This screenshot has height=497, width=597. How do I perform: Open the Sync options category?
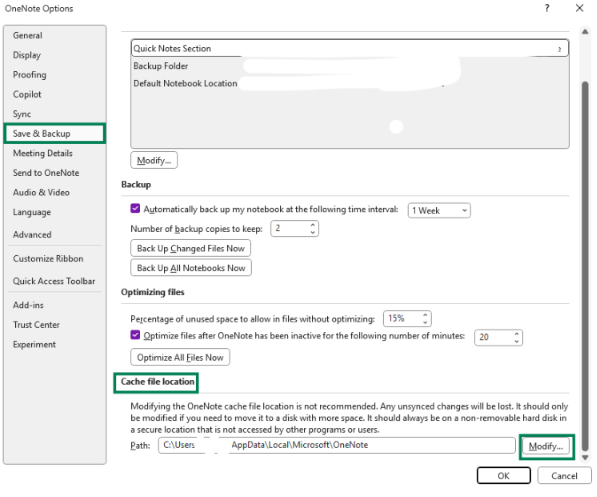coord(22,114)
